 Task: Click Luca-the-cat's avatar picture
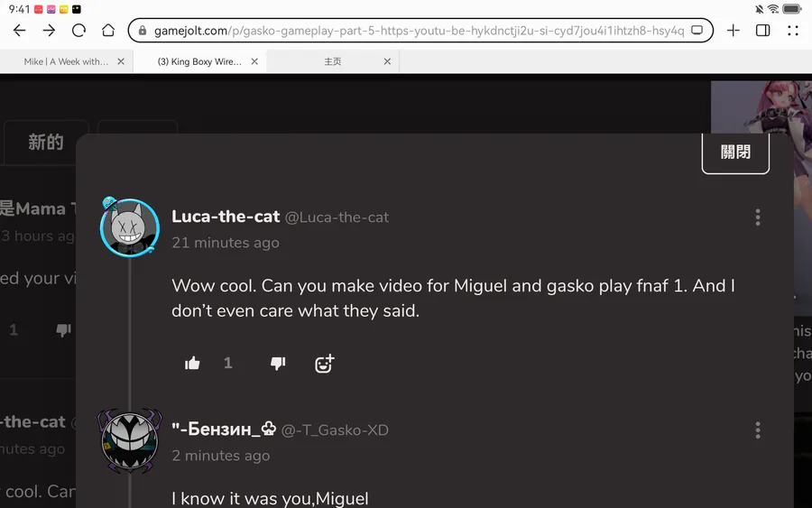130,227
